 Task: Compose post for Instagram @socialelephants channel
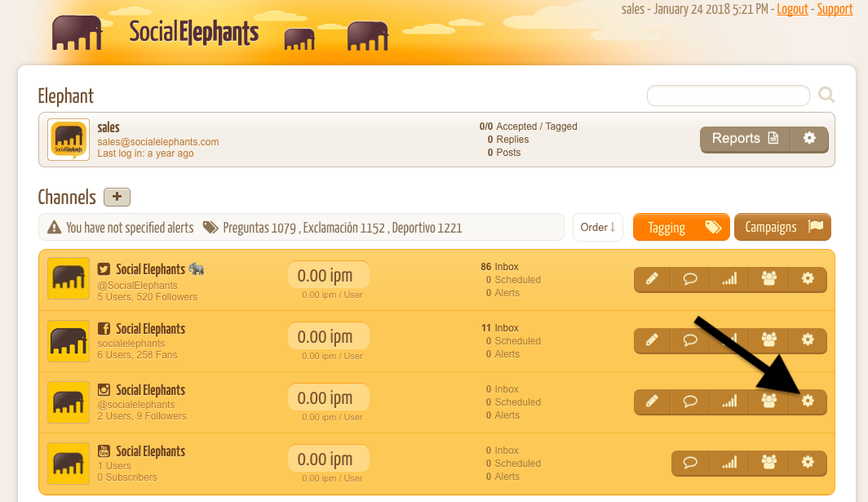pos(652,401)
